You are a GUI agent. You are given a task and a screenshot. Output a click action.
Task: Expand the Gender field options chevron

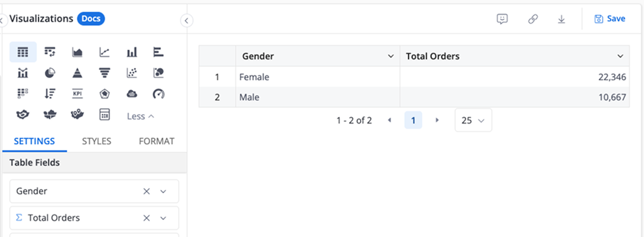[x=164, y=191]
